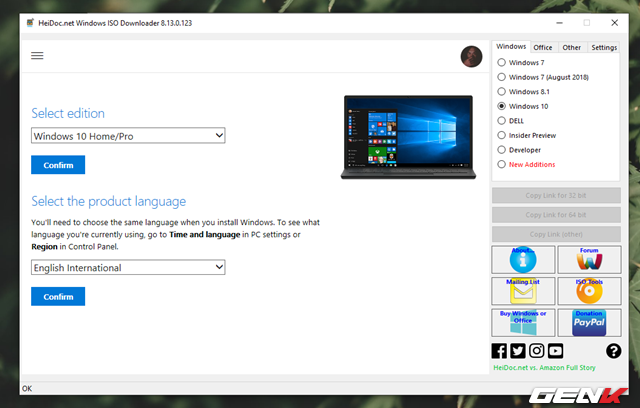The width and height of the screenshot is (640, 408).
Task: Click the user profile avatar
Action: [x=471, y=56]
